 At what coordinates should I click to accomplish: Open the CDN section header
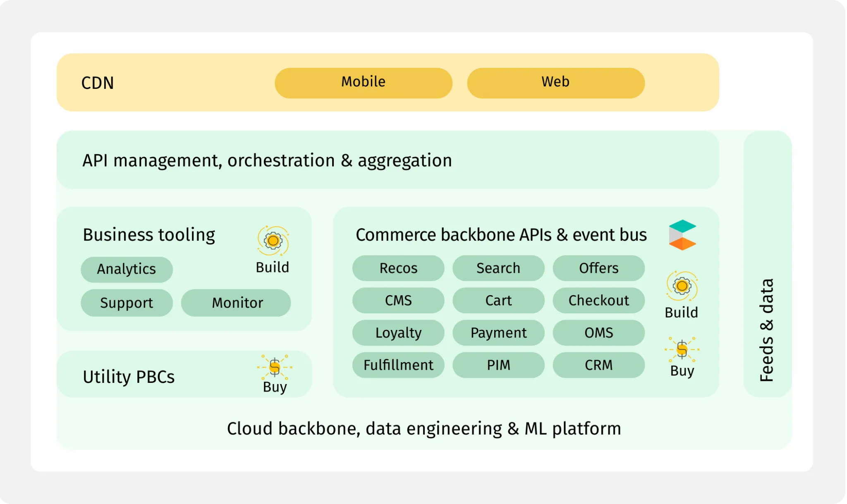click(97, 83)
